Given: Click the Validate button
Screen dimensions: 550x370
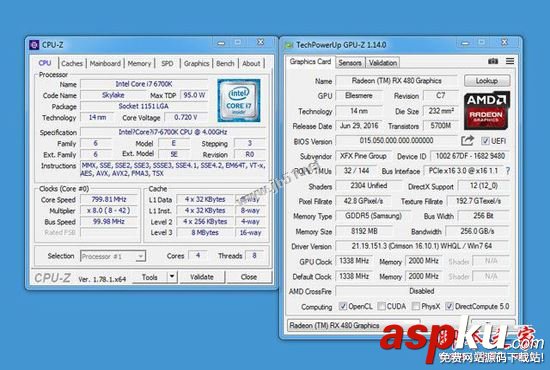Looking at the screenshot, I should click(202, 277).
